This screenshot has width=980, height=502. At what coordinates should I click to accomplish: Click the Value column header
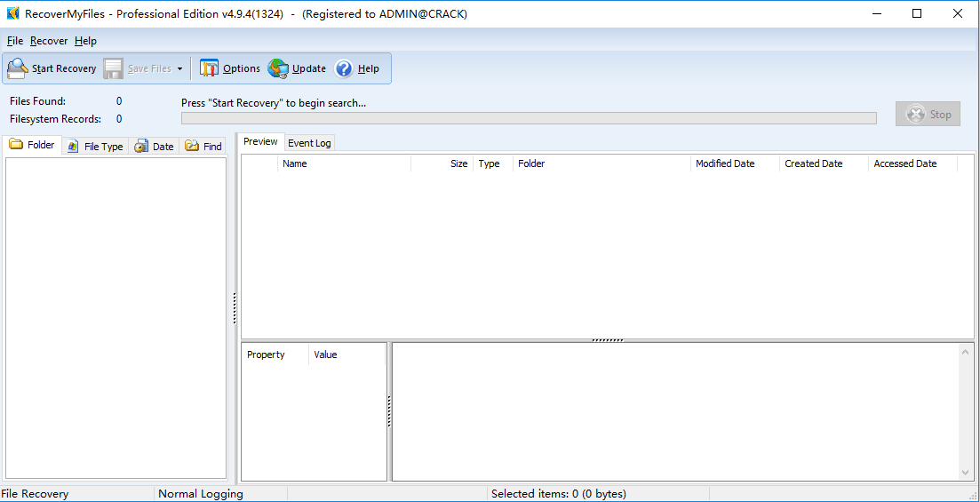point(347,355)
